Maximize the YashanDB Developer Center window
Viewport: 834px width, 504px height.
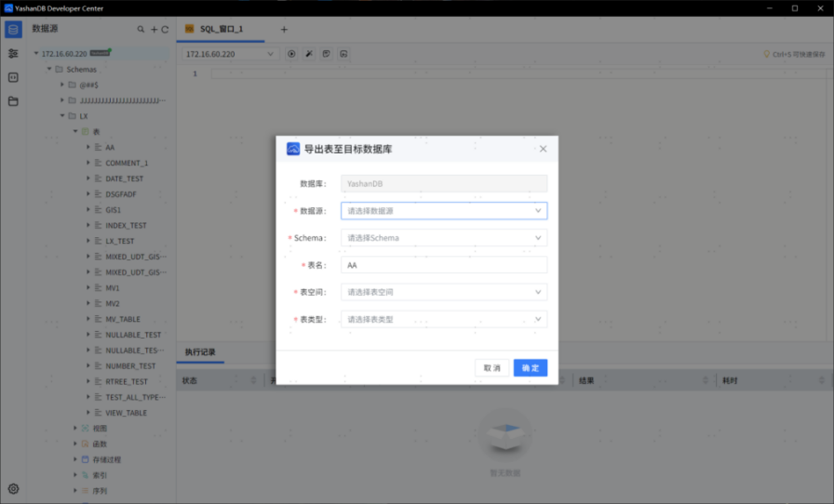click(795, 8)
